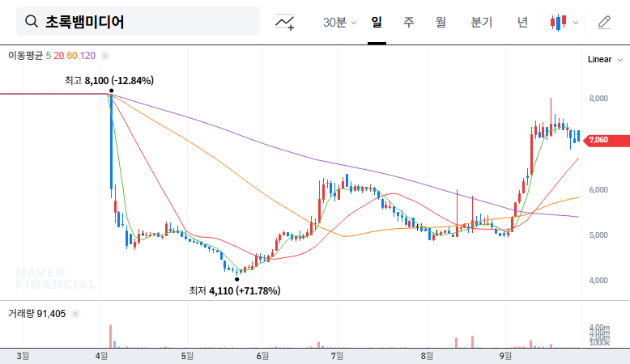Select the 120-day moving average value
Screen dimensions: 630x364
point(87,55)
